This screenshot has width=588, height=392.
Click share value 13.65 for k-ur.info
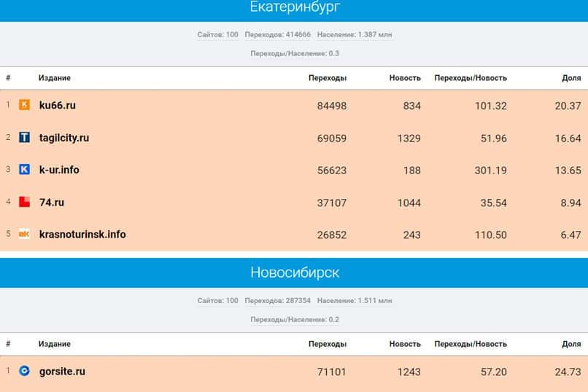click(x=568, y=170)
